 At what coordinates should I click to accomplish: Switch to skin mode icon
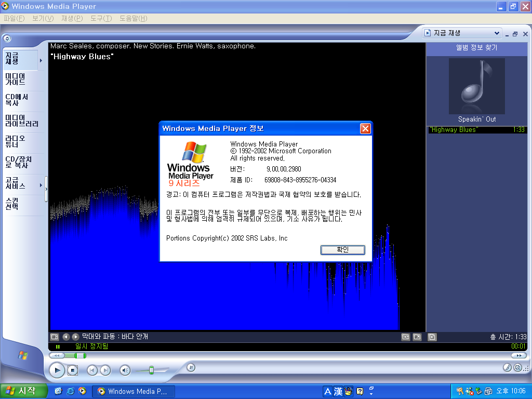pyautogui.click(x=518, y=367)
